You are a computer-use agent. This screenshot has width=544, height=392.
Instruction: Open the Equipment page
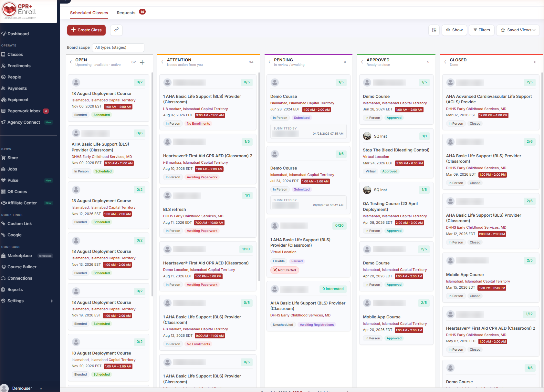[15, 100]
